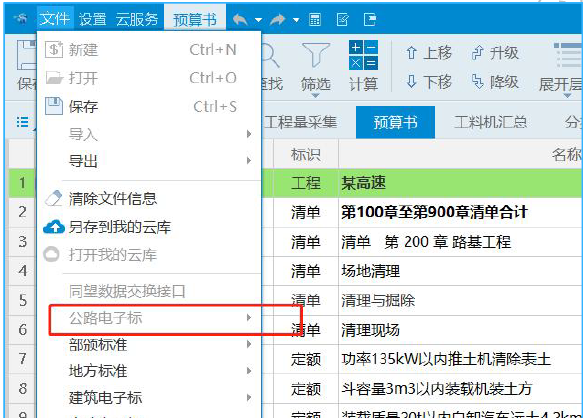Click the 筛选 filter funnel icon
583x418 pixels.
(316, 68)
